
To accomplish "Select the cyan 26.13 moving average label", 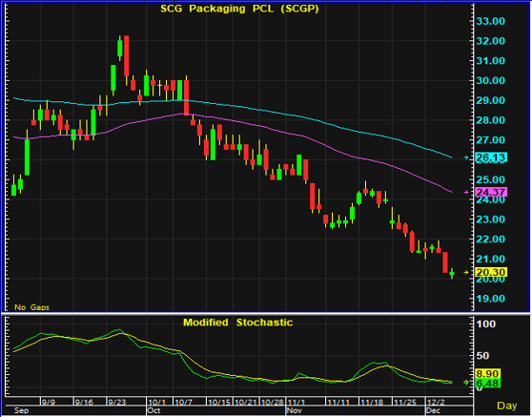I will [x=491, y=157].
